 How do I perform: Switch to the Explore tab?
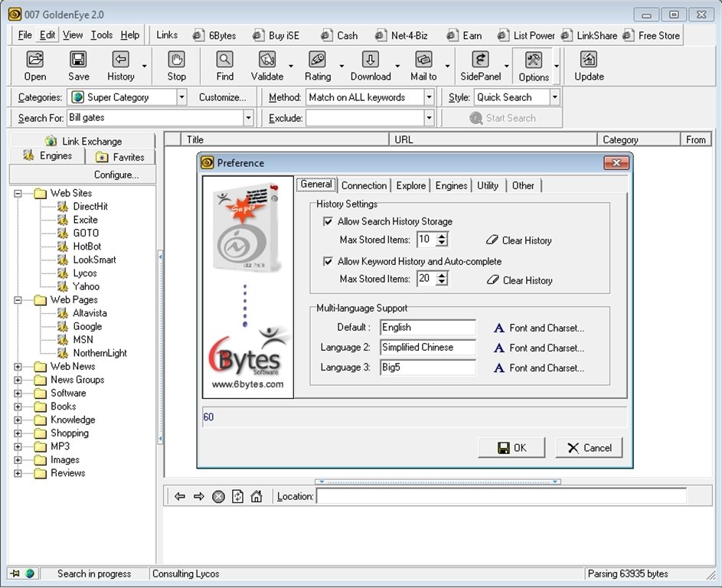(410, 185)
